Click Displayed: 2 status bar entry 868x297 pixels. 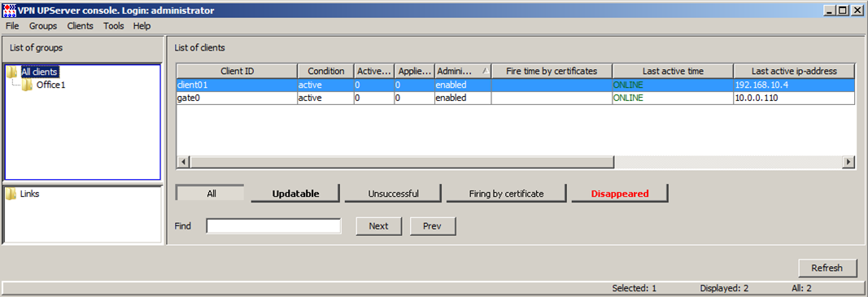pyautogui.click(x=724, y=288)
